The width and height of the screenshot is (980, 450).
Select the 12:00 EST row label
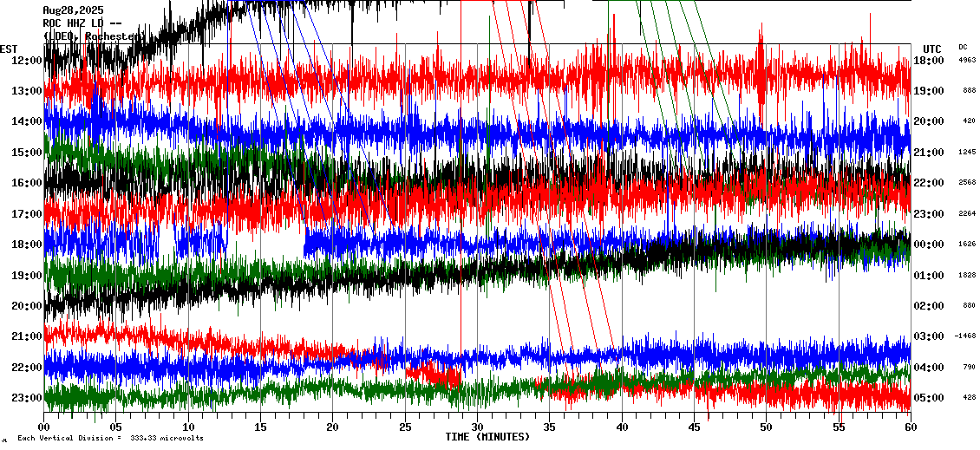click(x=25, y=60)
